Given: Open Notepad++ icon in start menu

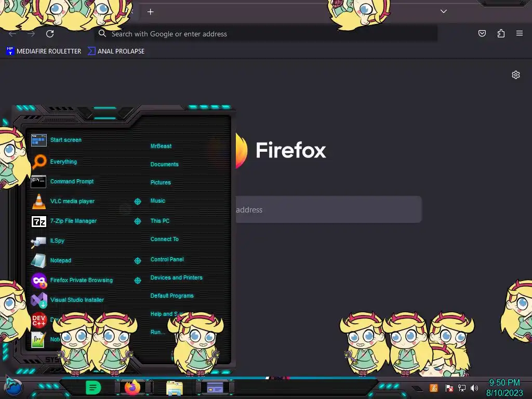Looking at the screenshot, I should [x=38, y=340].
